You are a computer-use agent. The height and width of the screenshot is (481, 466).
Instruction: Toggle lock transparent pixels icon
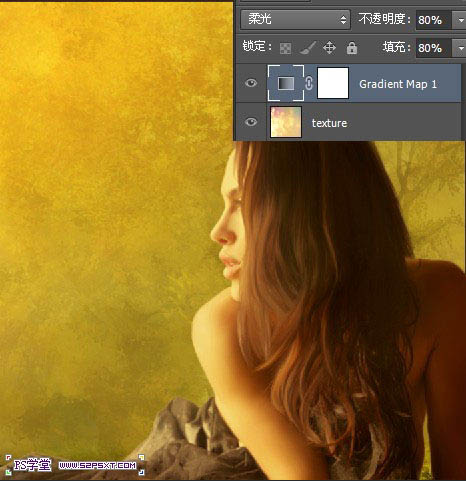coord(285,48)
